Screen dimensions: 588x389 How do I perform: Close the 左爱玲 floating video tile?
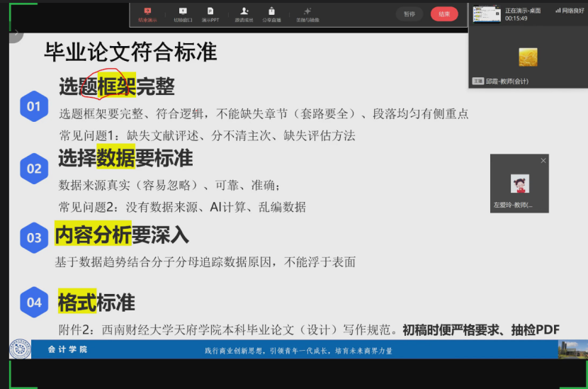coord(543,161)
